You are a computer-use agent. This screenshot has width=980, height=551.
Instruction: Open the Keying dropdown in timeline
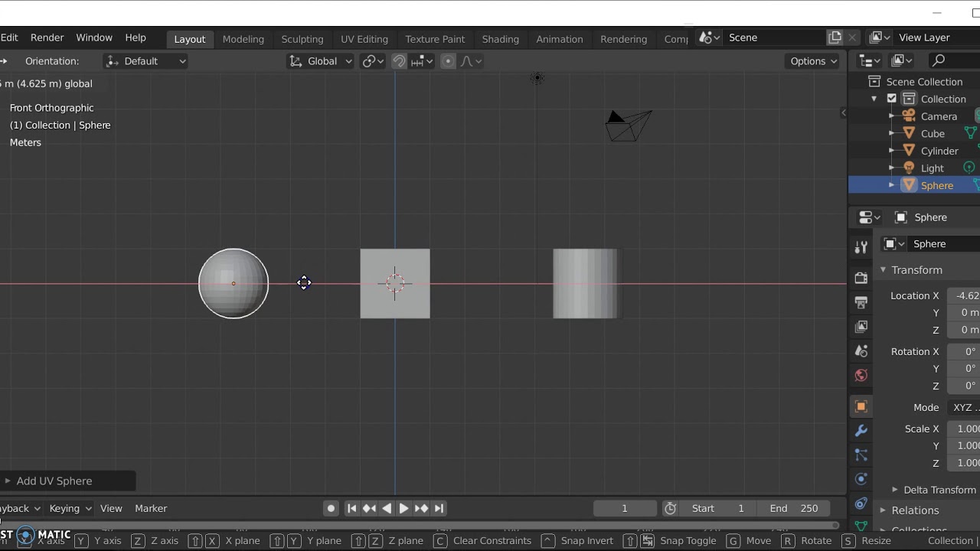tap(70, 508)
